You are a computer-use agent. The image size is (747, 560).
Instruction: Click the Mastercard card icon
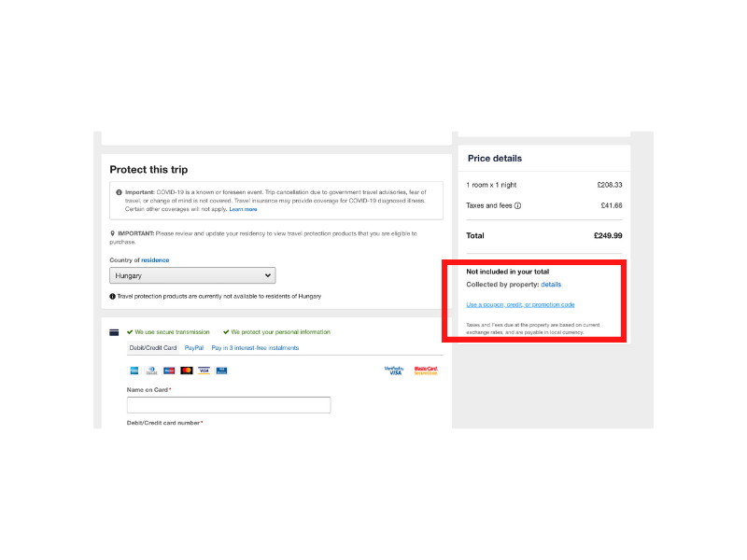click(187, 371)
